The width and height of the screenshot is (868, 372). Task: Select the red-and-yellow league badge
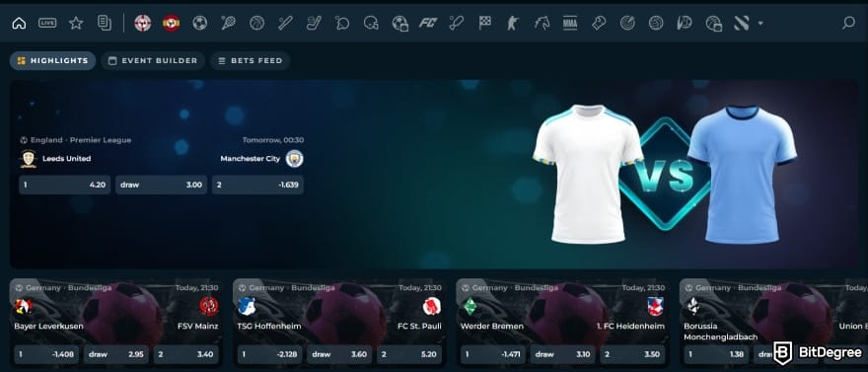pyautogui.click(x=171, y=24)
